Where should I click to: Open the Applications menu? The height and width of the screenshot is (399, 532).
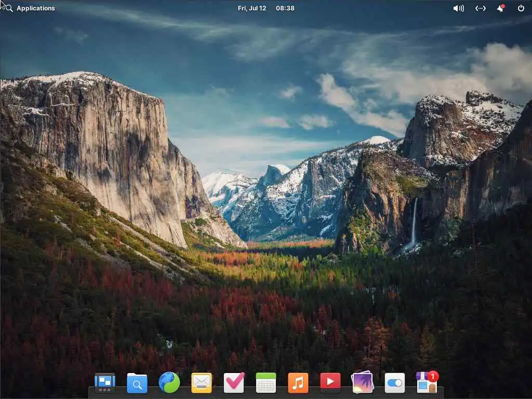30,8
